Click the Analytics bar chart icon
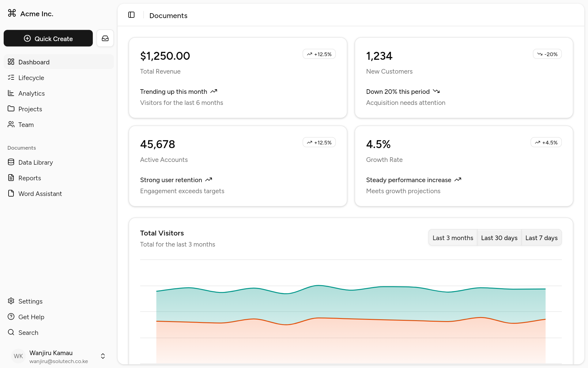 click(x=11, y=93)
